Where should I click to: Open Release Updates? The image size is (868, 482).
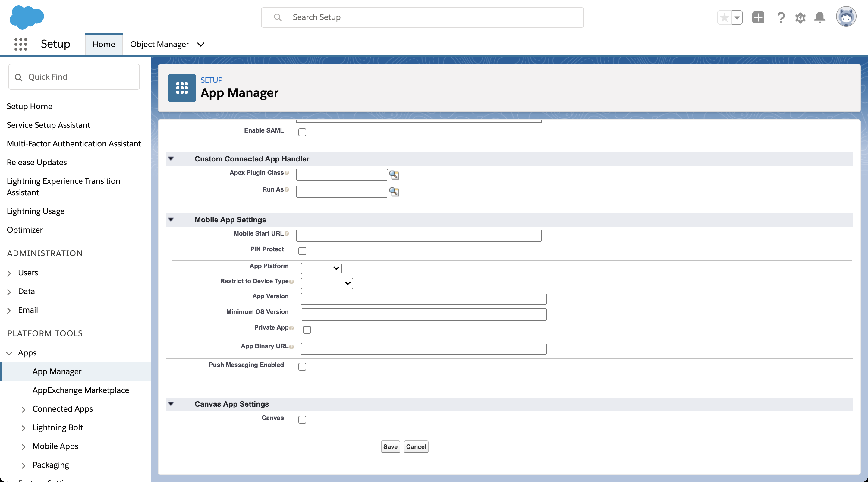(x=37, y=162)
